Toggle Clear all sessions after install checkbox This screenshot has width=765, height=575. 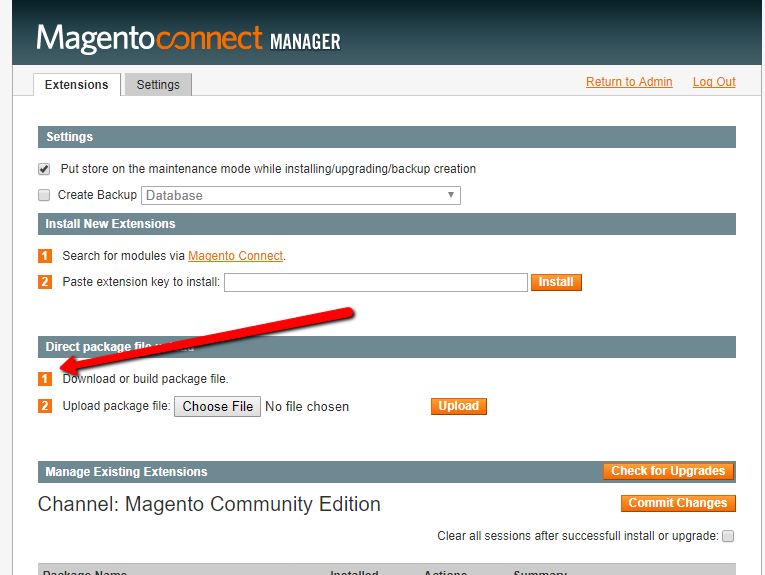(728, 536)
